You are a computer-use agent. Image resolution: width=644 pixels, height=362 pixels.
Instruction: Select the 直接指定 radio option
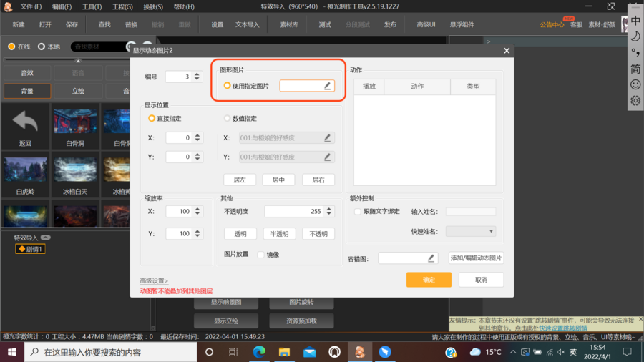(152, 119)
